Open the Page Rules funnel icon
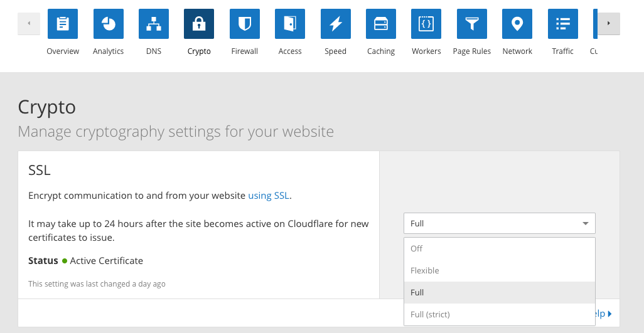Viewport: 644px width, 333px height. click(x=472, y=24)
